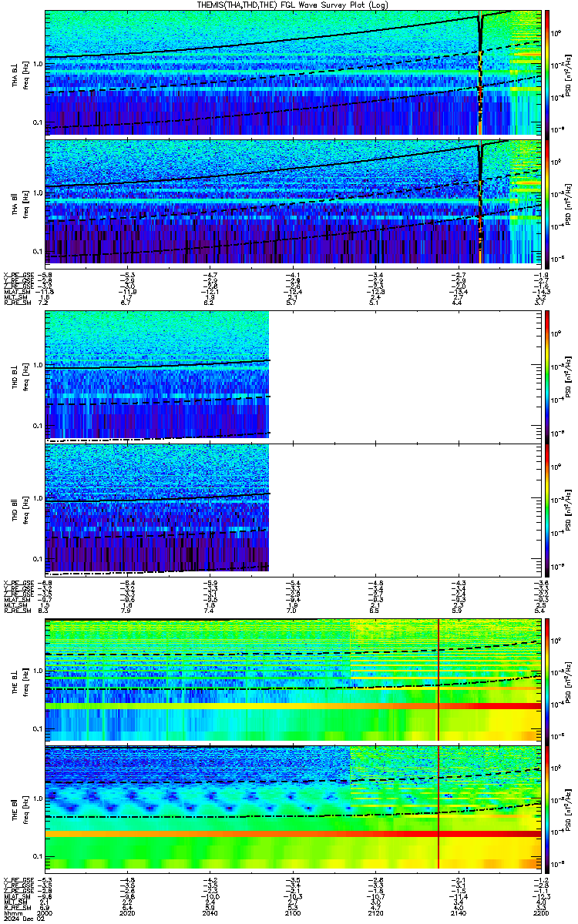Click the PSD color bar beside THE B-parallel
This screenshot has height=924, width=578.
(x=548, y=808)
